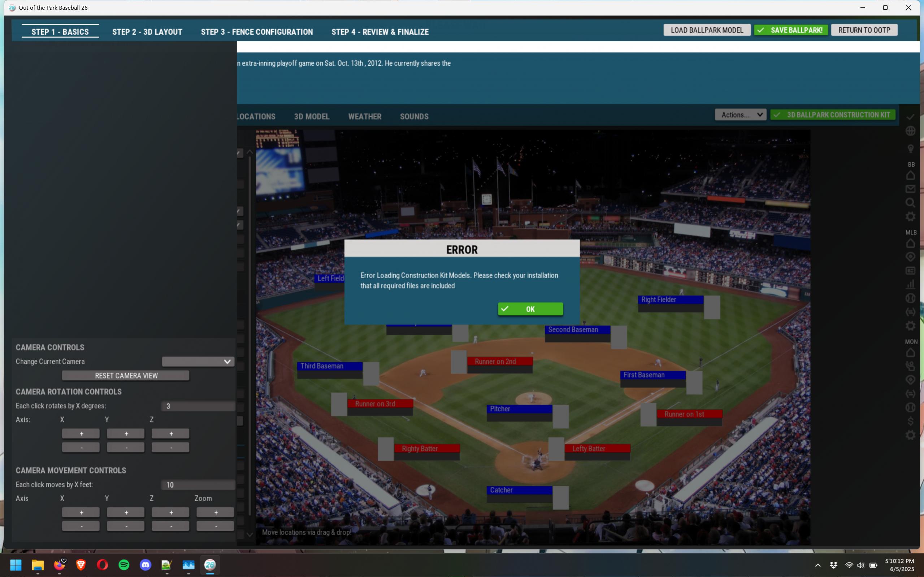Image resolution: width=924 pixels, height=577 pixels.
Task: Open the Discord app in taskbar
Action: 146,564
